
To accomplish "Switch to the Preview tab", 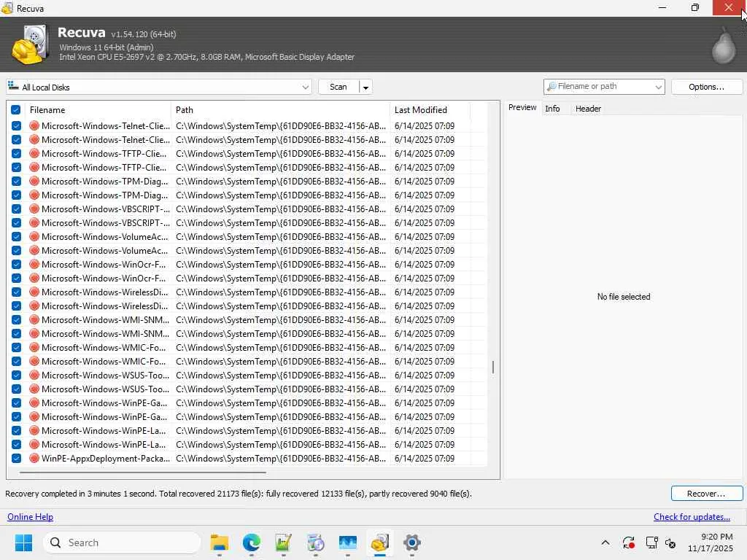I will [522, 108].
